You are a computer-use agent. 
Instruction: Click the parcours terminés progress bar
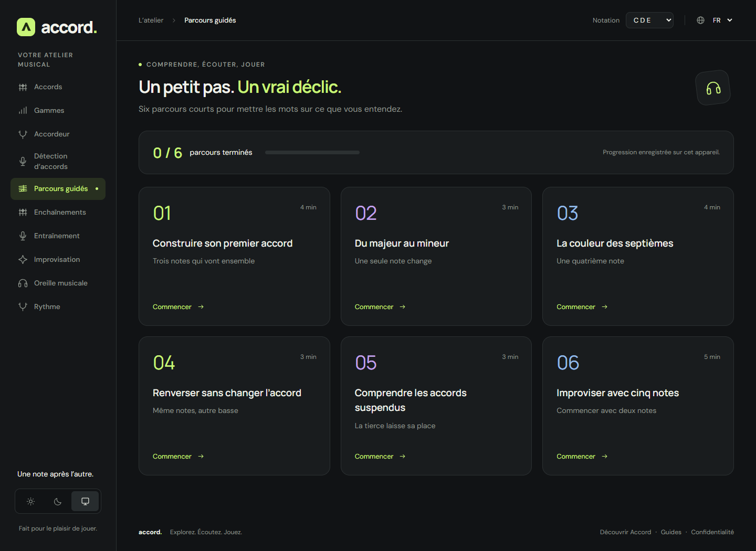point(312,153)
